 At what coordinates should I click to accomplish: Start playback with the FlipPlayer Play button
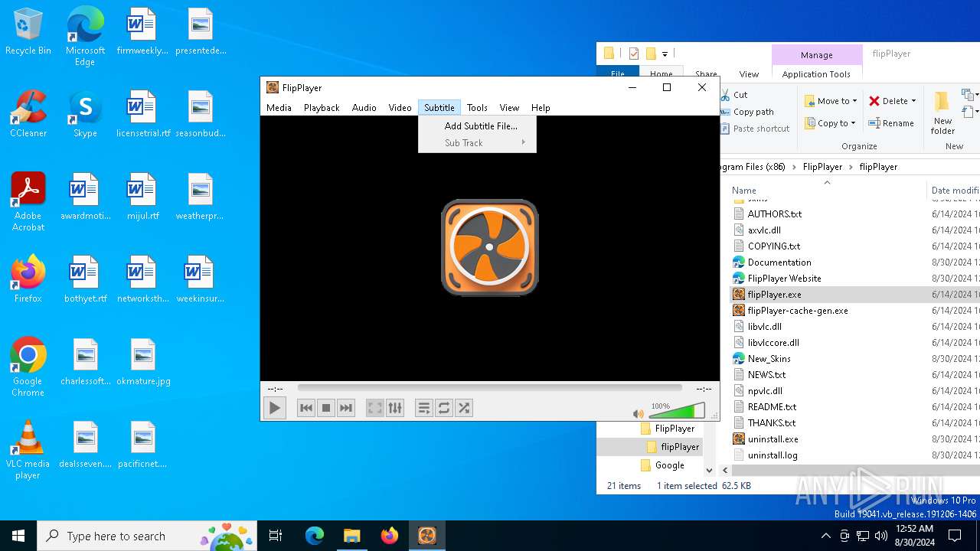pyautogui.click(x=274, y=408)
